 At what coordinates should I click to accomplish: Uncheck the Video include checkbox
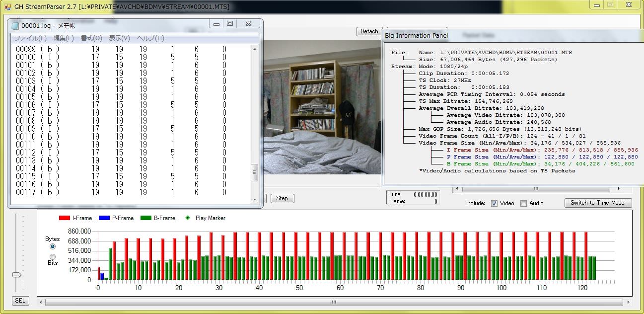point(494,203)
